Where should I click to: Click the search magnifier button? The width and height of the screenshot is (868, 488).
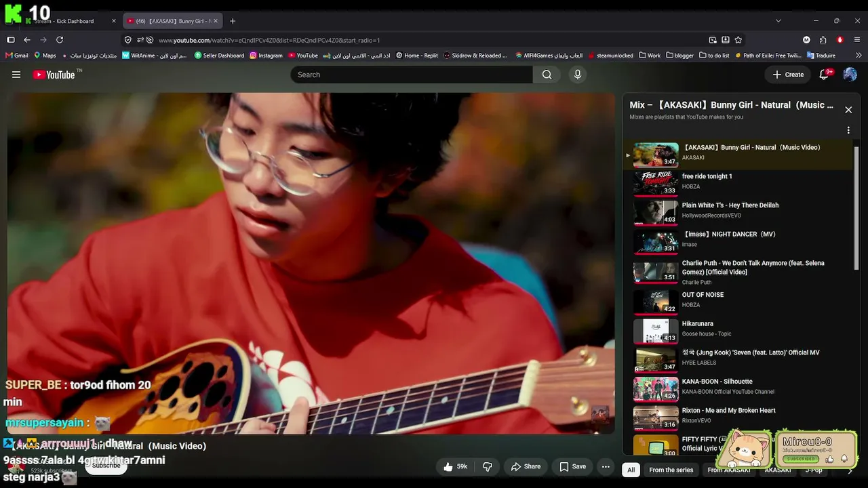tap(547, 75)
